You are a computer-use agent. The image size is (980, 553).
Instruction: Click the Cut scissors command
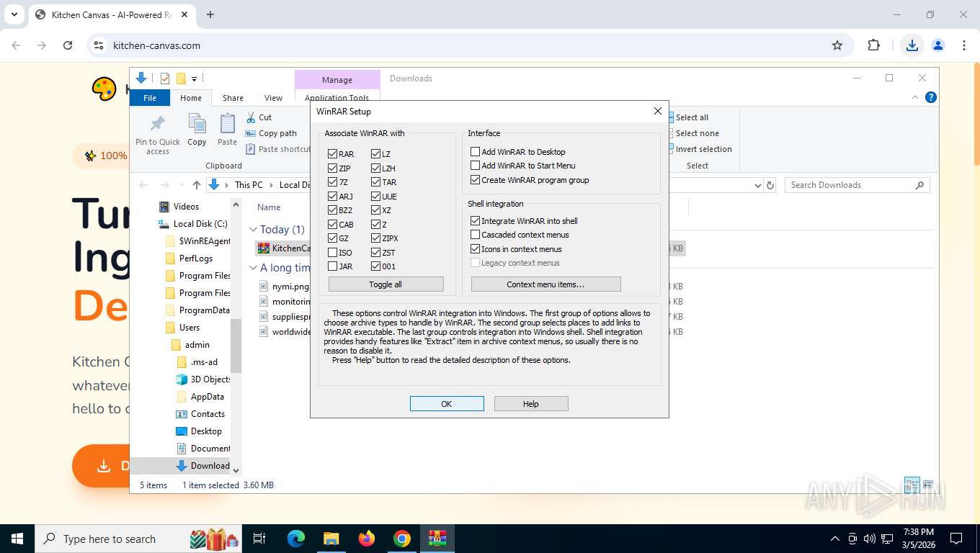click(259, 117)
